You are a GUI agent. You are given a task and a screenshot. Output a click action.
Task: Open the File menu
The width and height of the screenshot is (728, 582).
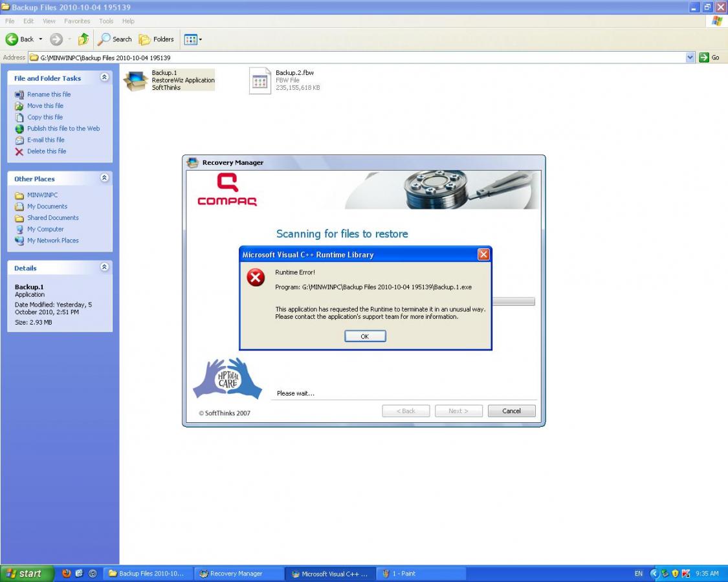[10, 21]
